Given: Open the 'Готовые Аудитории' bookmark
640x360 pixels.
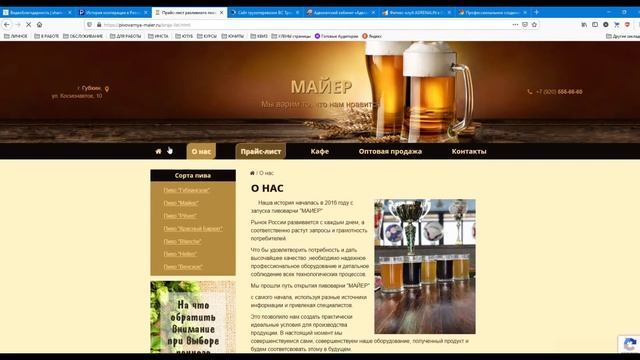Looking at the screenshot, I should [x=336, y=36].
